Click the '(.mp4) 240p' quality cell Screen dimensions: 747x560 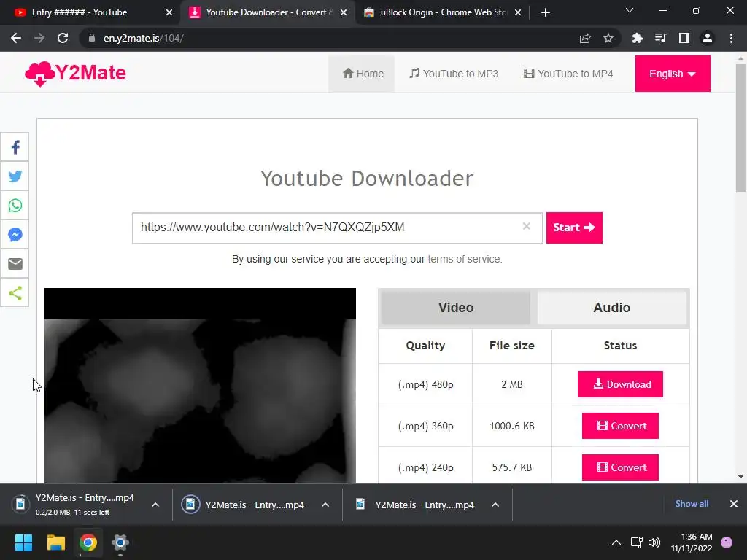(425, 467)
